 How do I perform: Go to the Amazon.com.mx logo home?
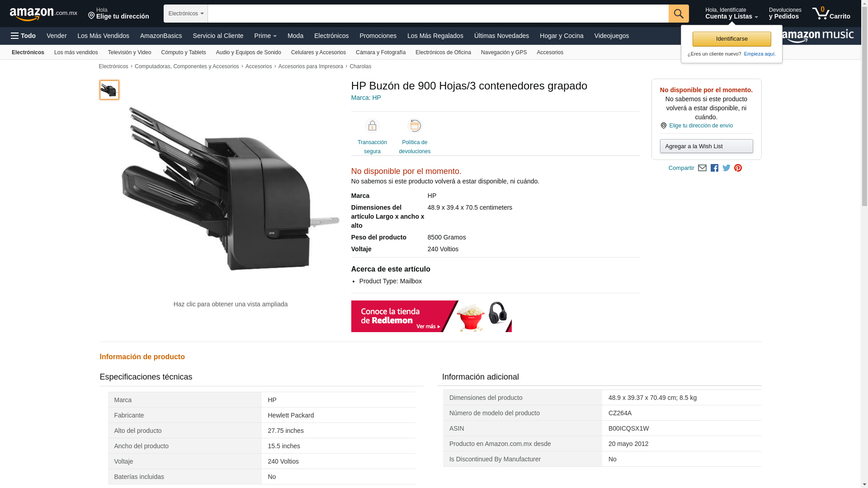click(43, 14)
